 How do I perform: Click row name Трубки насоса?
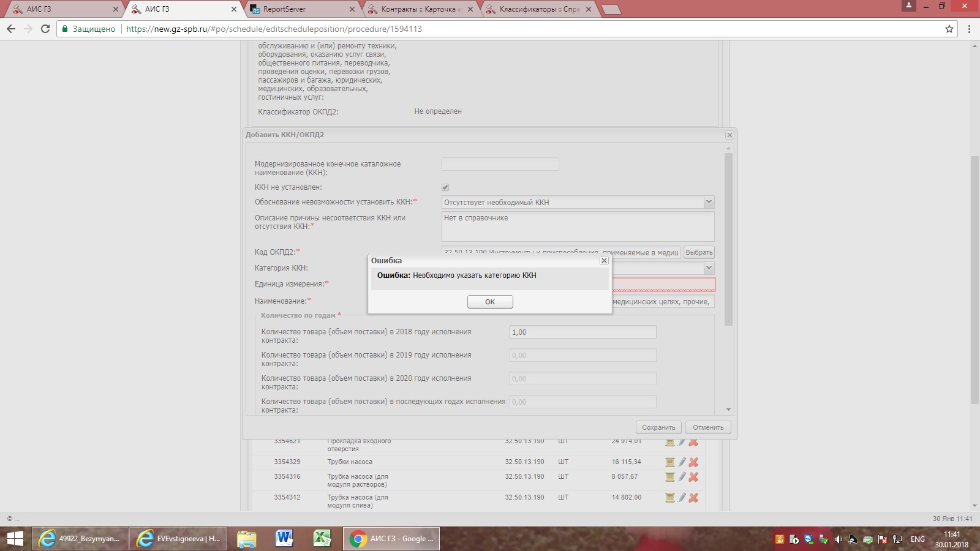tap(350, 462)
